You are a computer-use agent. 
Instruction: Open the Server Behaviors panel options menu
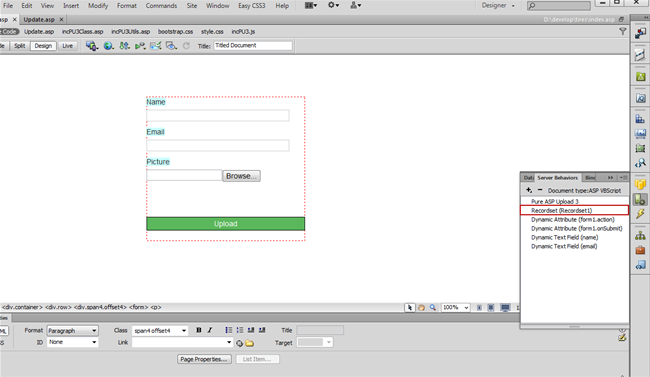point(623,178)
